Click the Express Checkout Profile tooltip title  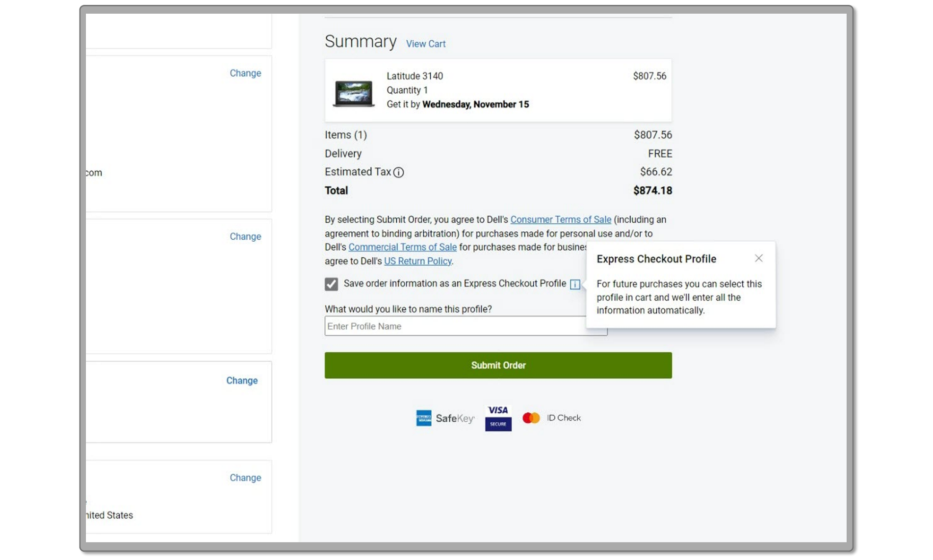656,259
